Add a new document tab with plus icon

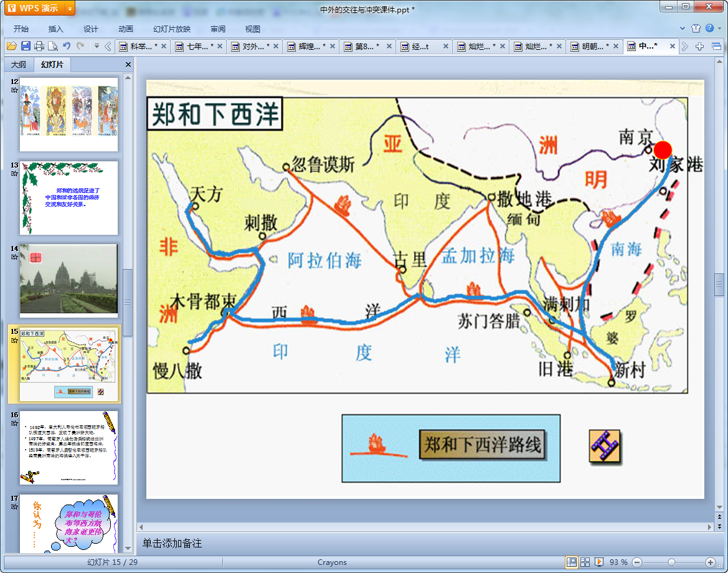pyautogui.click(x=700, y=46)
